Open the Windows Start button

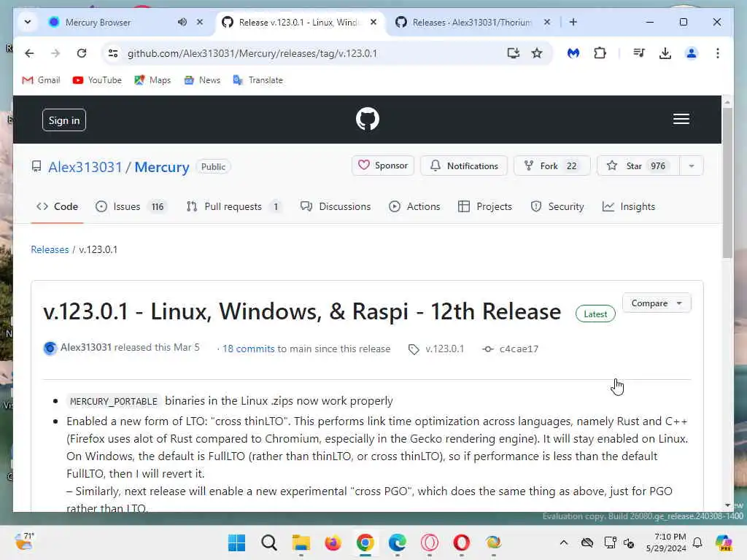pos(237,542)
